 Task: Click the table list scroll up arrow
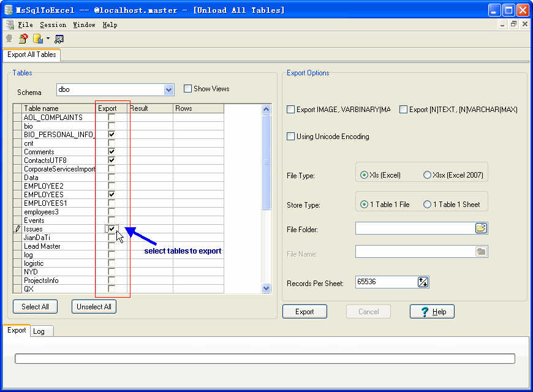click(x=266, y=109)
